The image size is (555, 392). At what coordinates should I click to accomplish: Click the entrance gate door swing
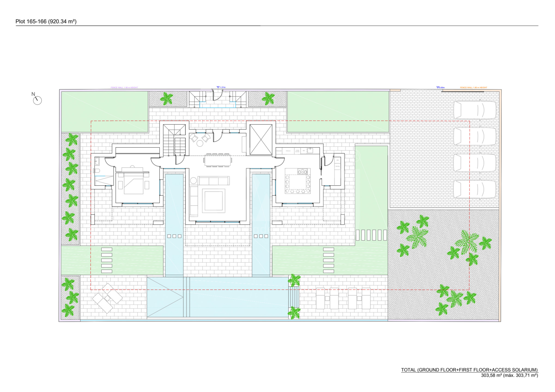(218, 96)
